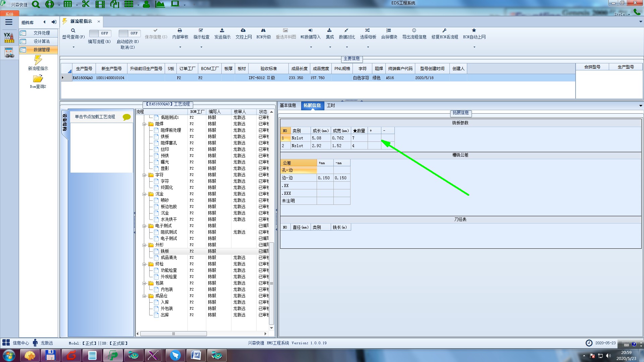Click the 文控上网 cloud icon

(x=243, y=31)
